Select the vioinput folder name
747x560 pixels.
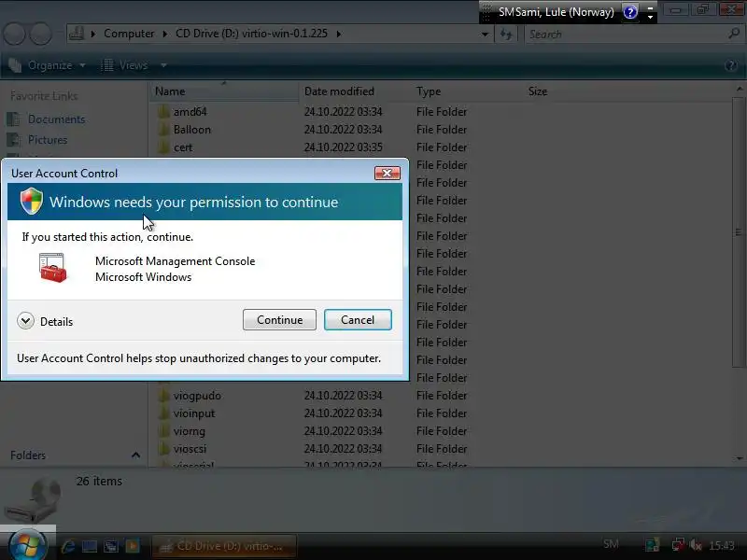pos(194,413)
